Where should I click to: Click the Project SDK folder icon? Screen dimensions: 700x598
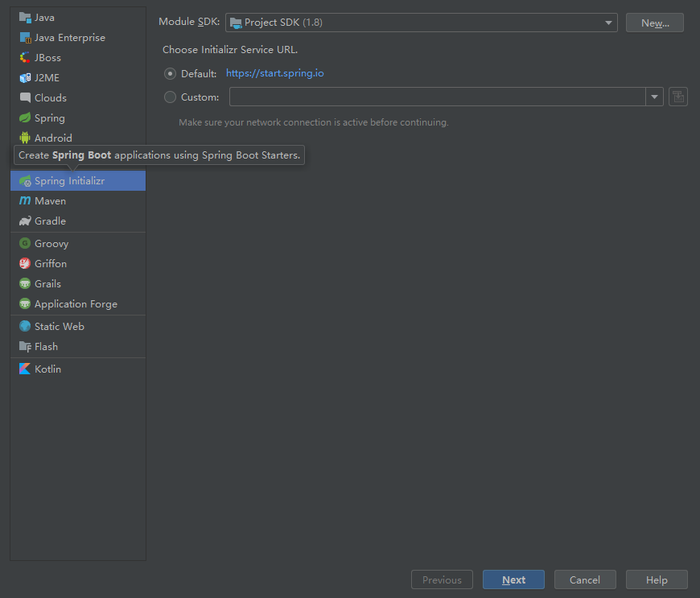pyautogui.click(x=236, y=23)
